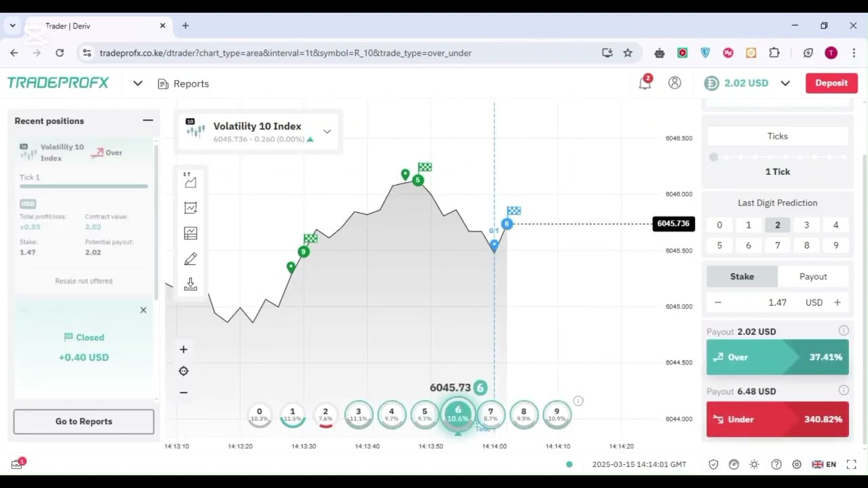The width and height of the screenshot is (868, 488).
Task: View Over payout info icon
Action: [x=843, y=331]
